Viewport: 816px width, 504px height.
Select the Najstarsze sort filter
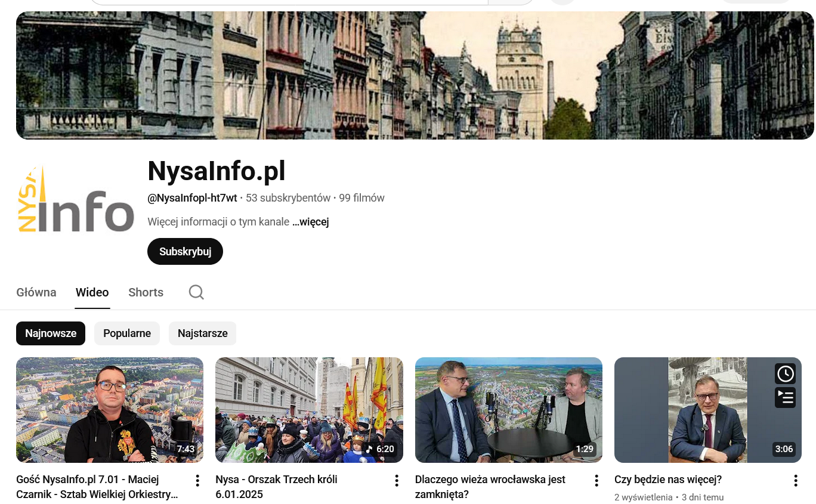coord(202,333)
